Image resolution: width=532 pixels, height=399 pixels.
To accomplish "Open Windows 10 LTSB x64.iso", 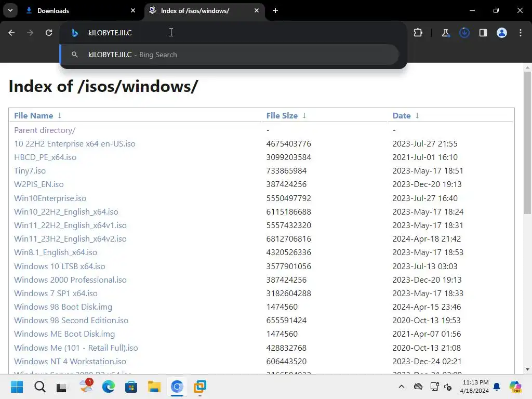I will coord(60,267).
